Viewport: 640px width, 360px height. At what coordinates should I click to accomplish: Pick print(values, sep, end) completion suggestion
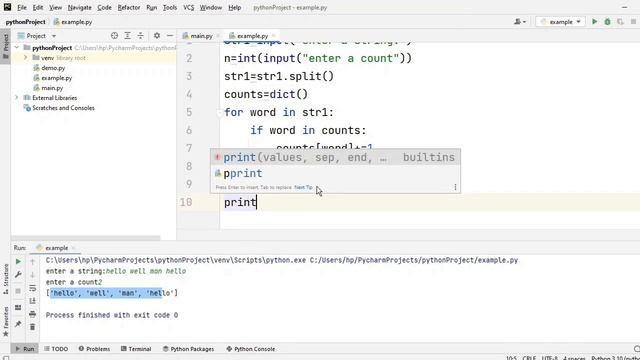pyautogui.click(x=335, y=157)
